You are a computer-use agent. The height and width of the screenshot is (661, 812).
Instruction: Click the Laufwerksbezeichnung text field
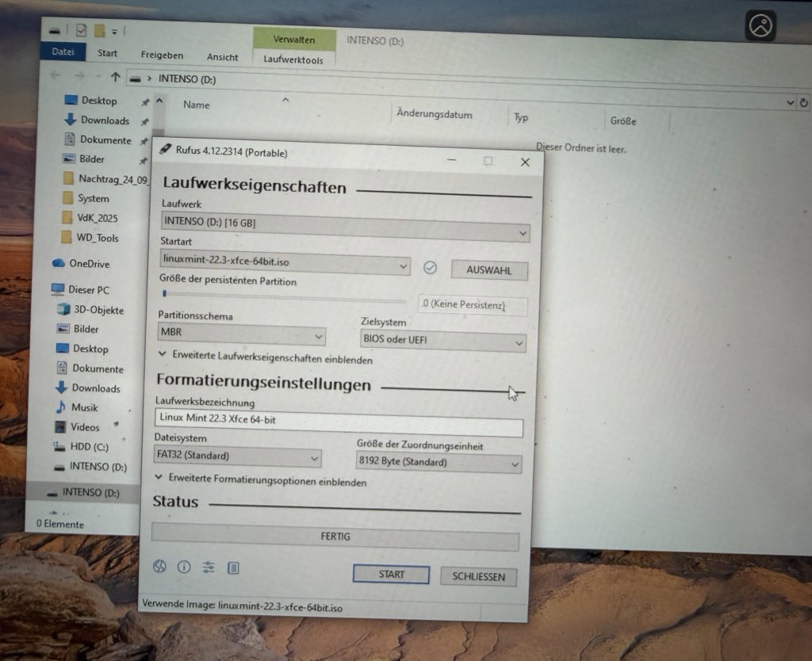[339, 422]
